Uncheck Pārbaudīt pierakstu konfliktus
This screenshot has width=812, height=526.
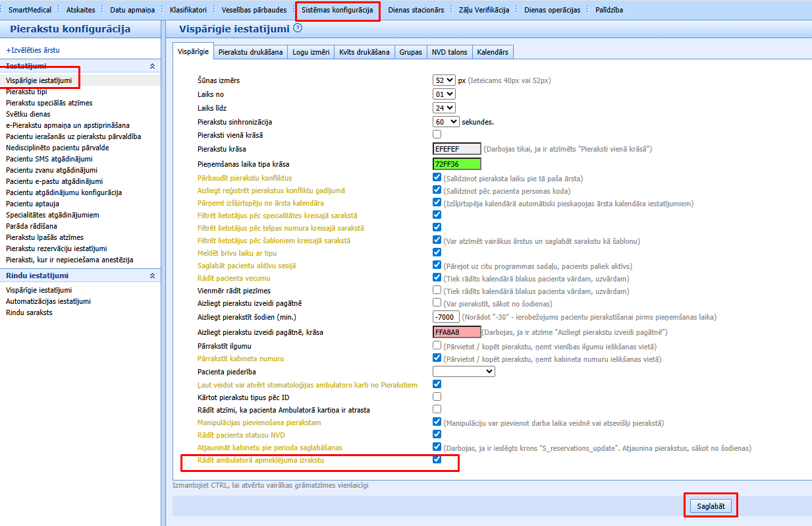point(437,177)
